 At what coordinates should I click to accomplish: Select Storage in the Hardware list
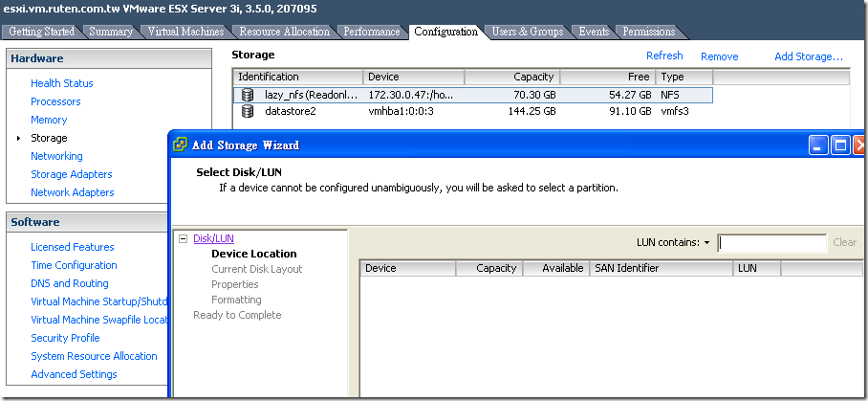(49, 138)
